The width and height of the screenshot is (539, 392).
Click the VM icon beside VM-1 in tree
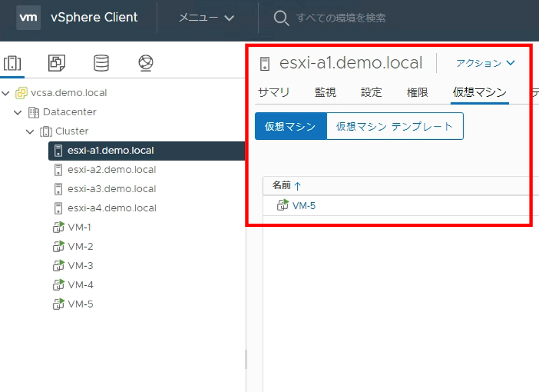58,227
